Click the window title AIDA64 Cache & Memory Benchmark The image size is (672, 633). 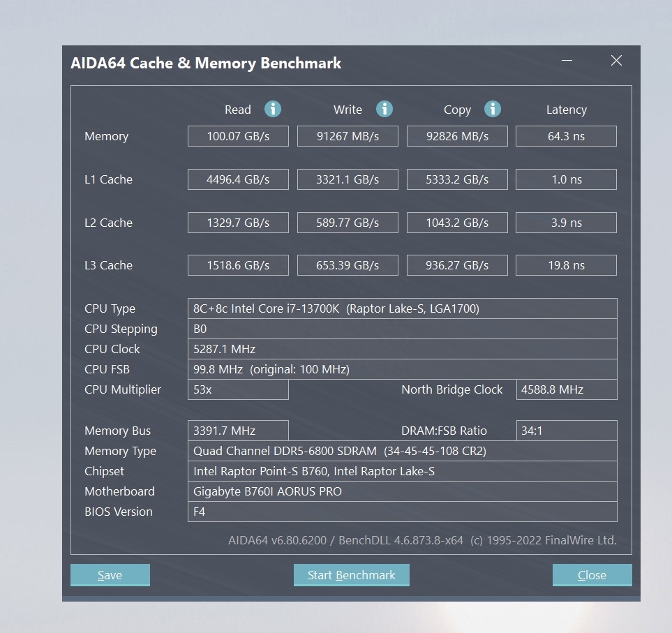[x=206, y=63]
